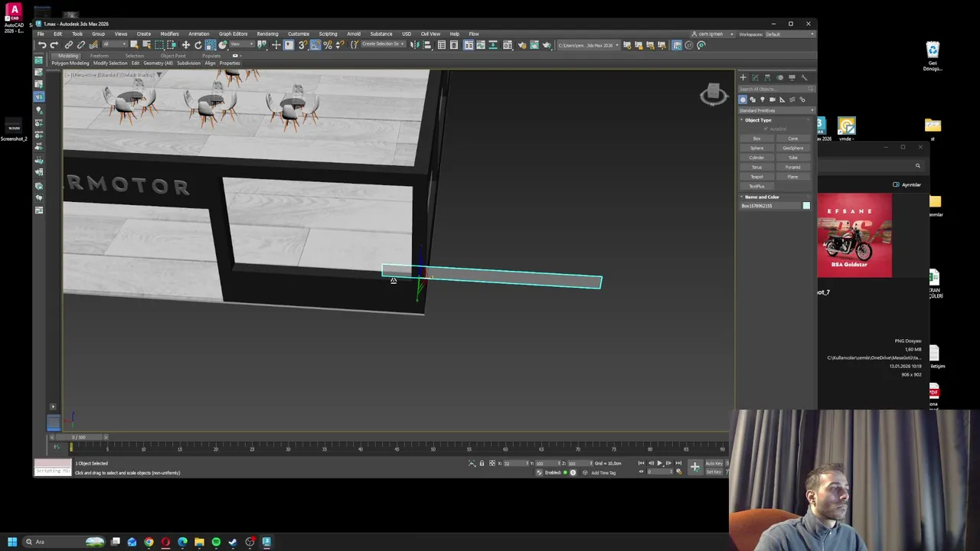Open the Create Selection Set dropdown
The height and width of the screenshot is (551, 980).
[x=382, y=45]
